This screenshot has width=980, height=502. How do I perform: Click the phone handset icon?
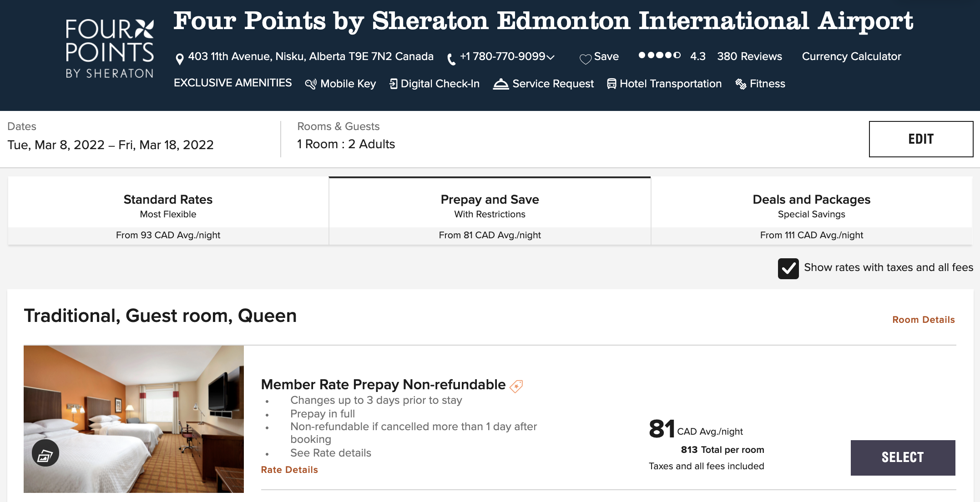pyautogui.click(x=451, y=59)
